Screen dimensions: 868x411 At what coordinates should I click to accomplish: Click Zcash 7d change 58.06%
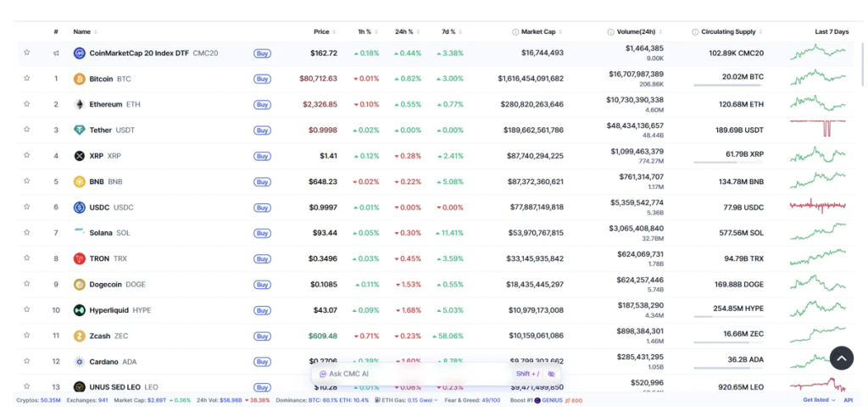[449, 336]
